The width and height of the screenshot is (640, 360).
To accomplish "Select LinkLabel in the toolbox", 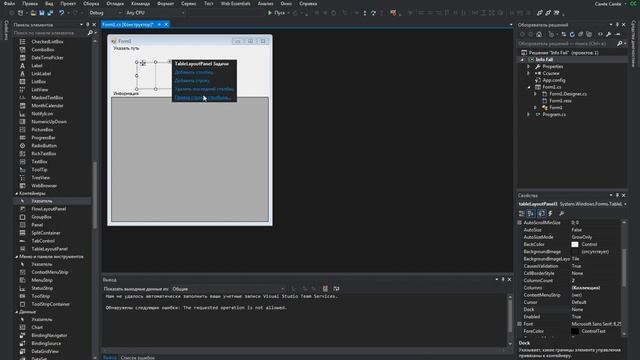I will 41,74.
